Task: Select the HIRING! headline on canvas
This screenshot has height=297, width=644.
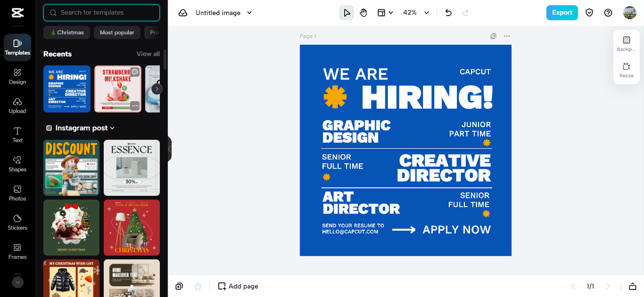Action: (427, 97)
